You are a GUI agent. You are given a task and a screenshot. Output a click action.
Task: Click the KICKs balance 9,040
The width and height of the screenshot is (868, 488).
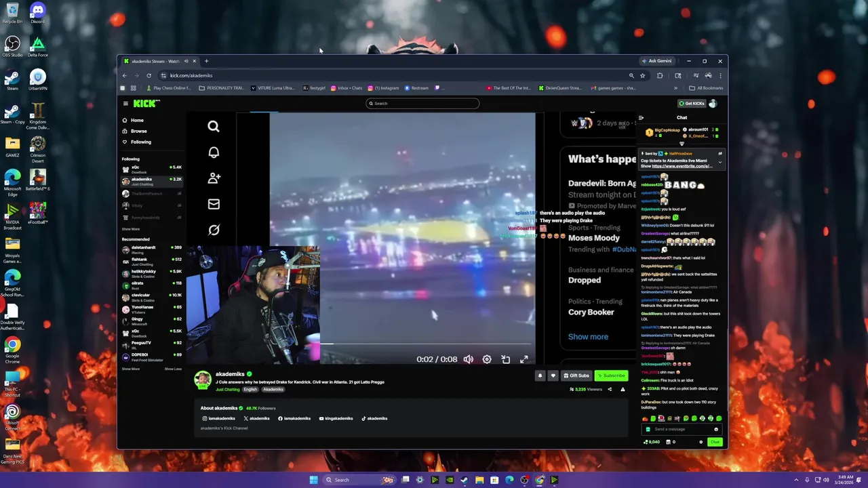[x=652, y=442]
